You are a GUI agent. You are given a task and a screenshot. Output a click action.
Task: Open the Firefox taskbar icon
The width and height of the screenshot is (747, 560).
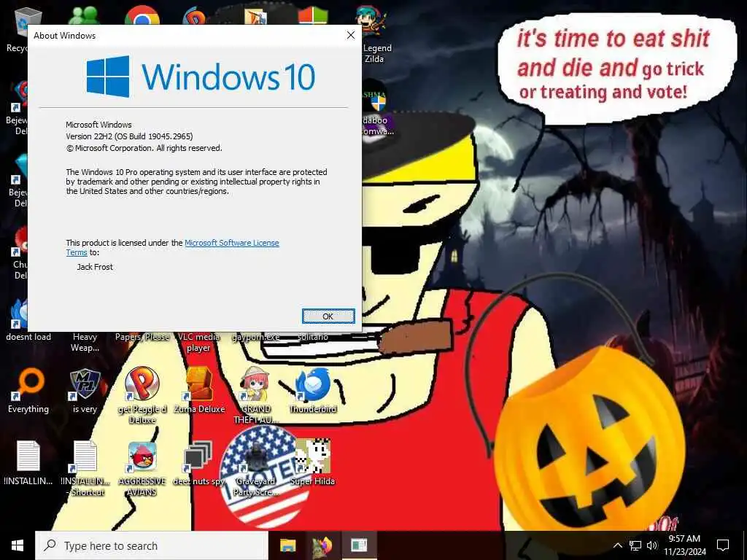click(323, 545)
